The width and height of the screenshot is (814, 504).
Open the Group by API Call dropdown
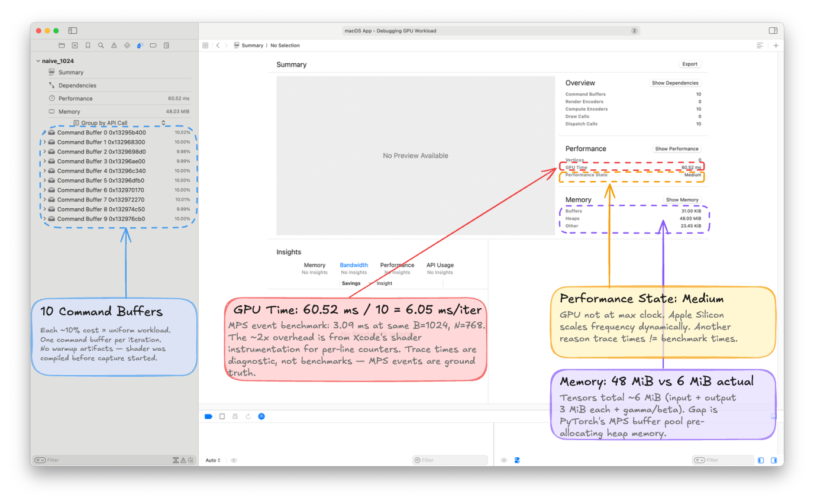click(119, 123)
